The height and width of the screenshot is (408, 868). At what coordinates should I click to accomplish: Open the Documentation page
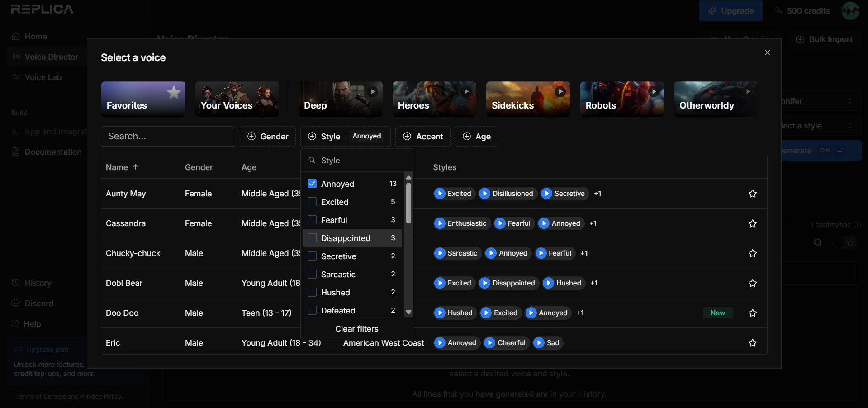[53, 152]
